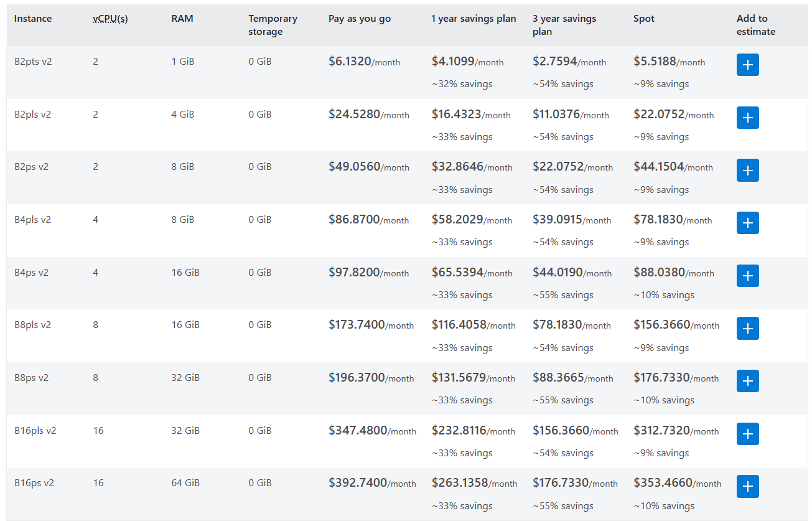The height and width of the screenshot is (521, 812).
Task: Click the vCPU(s) column header
Action: (110, 19)
